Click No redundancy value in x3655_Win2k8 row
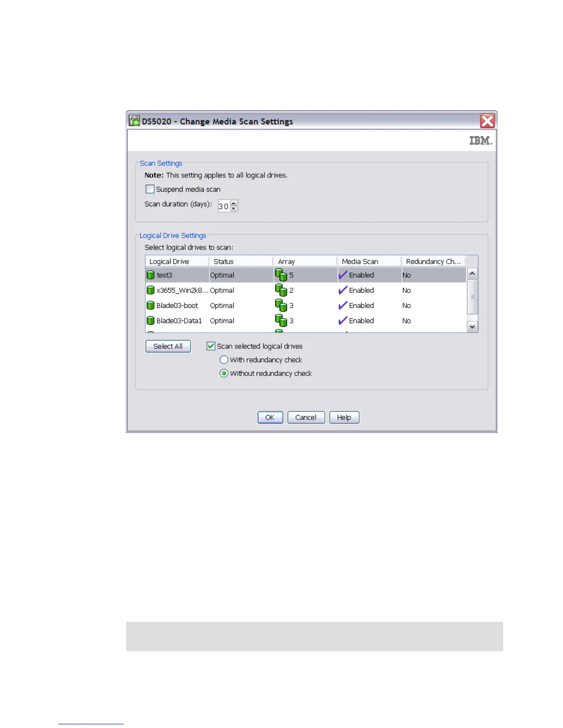The image size is (563, 728). [407, 290]
